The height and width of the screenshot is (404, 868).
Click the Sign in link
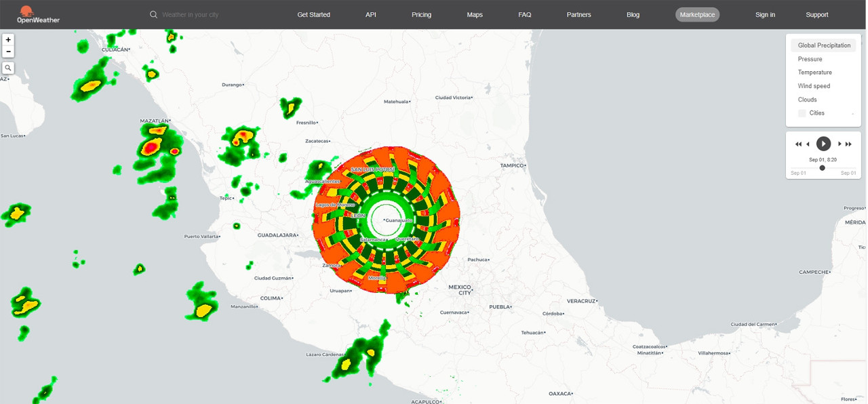pyautogui.click(x=765, y=14)
